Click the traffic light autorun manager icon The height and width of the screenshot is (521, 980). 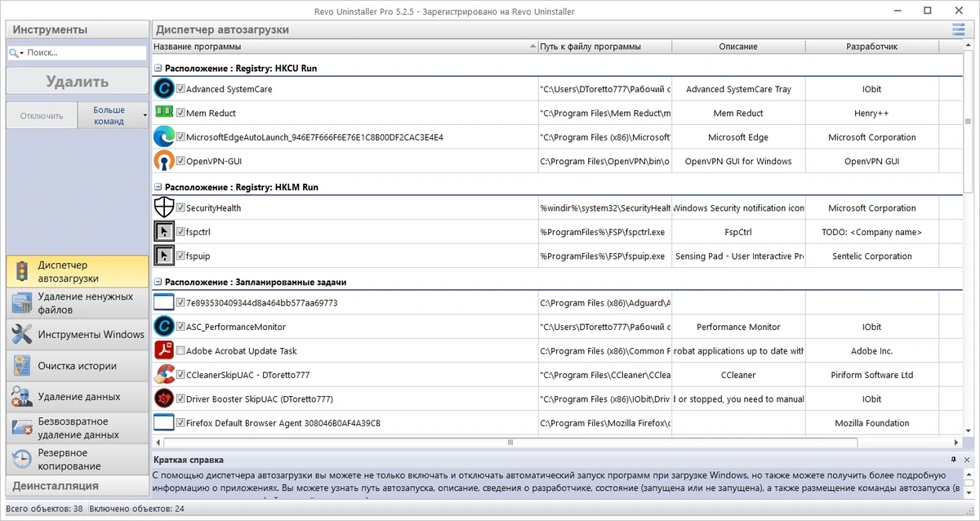[x=22, y=271]
